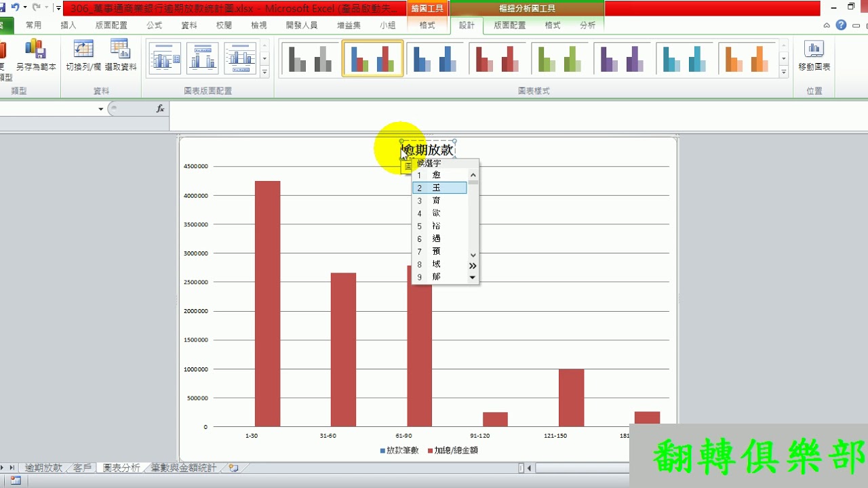Open the Excel Help question mark icon
Screen dimensions: 868x488
click(841, 25)
